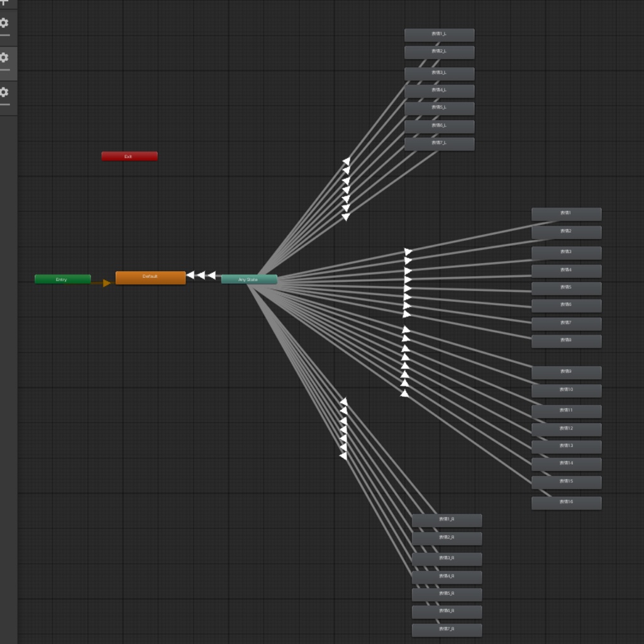This screenshot has height=644, width=644.
Task: Click the 表情2 state node
Action: click(567, 233)
